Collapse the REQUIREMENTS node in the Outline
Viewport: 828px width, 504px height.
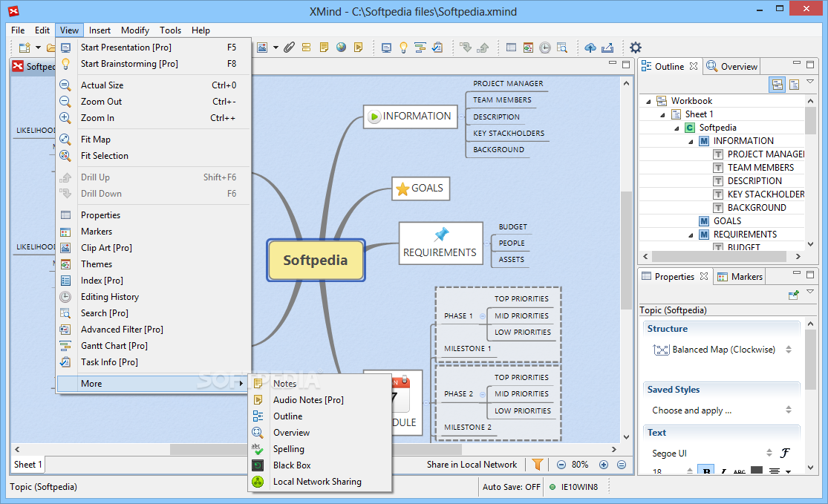tap(691, 235)
